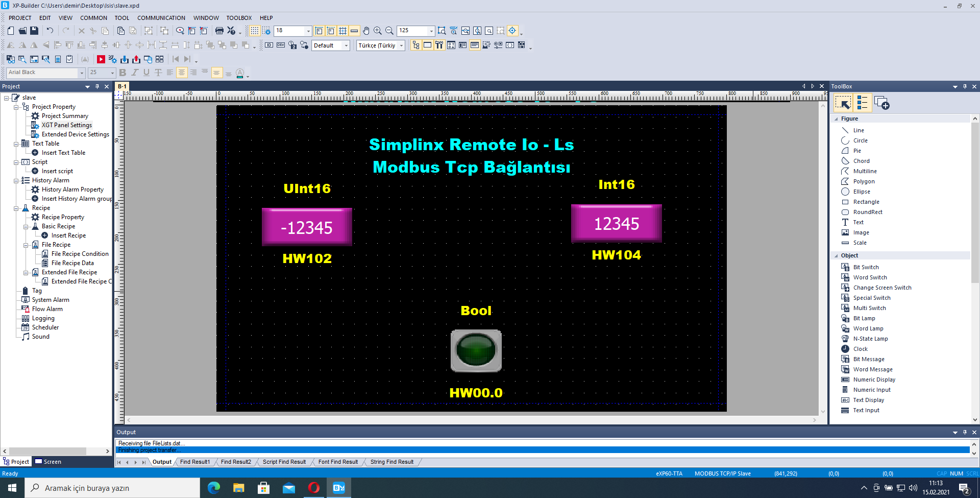980x498 pixels.
Task: Open the grid spacing 18 dropdown
Action: click(x=308, y=31)
